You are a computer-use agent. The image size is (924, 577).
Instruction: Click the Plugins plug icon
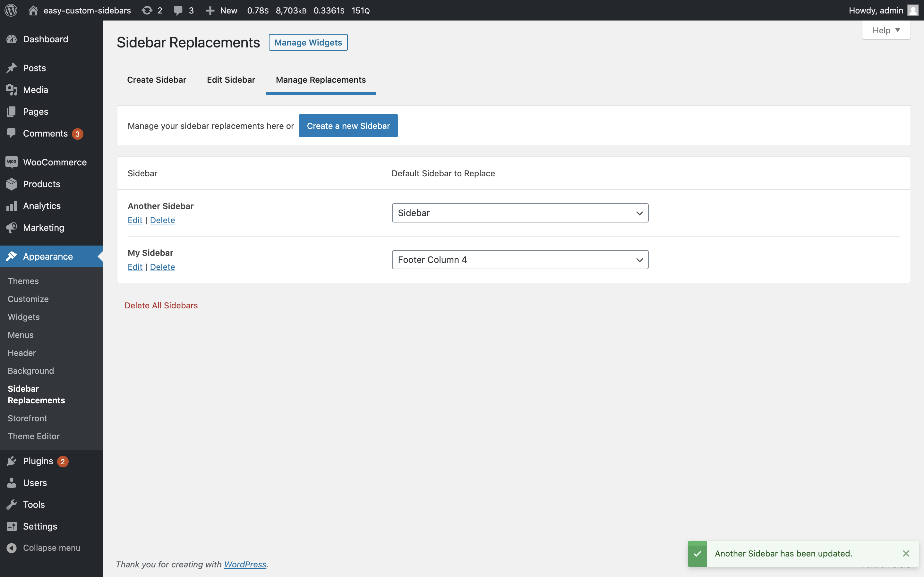coord(12,461)
